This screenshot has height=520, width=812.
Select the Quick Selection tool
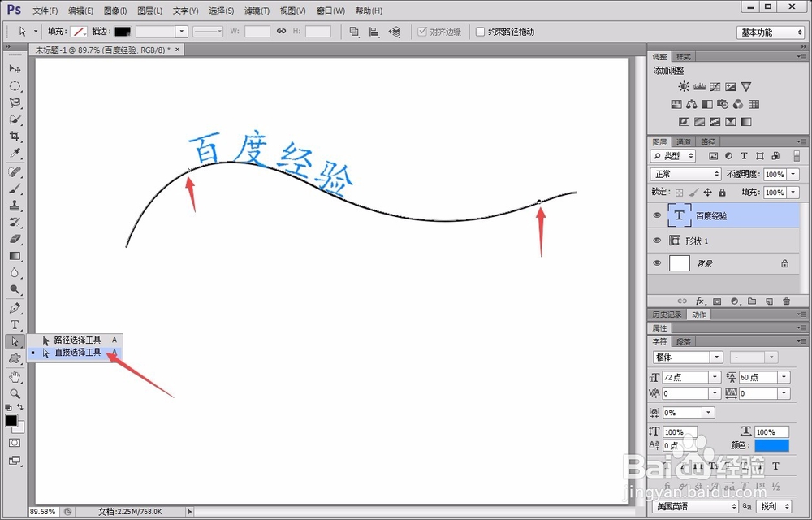coord(15,119)
